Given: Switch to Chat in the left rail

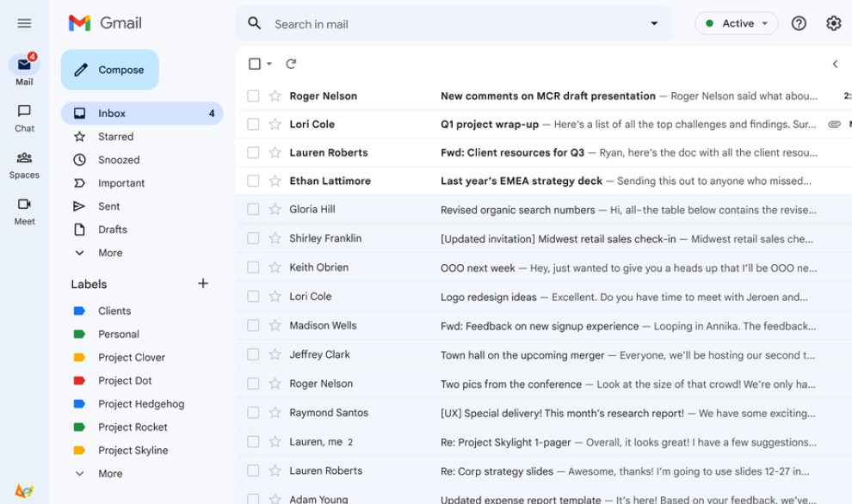Looking at the screenshot, I should click(x=24, y=118).
